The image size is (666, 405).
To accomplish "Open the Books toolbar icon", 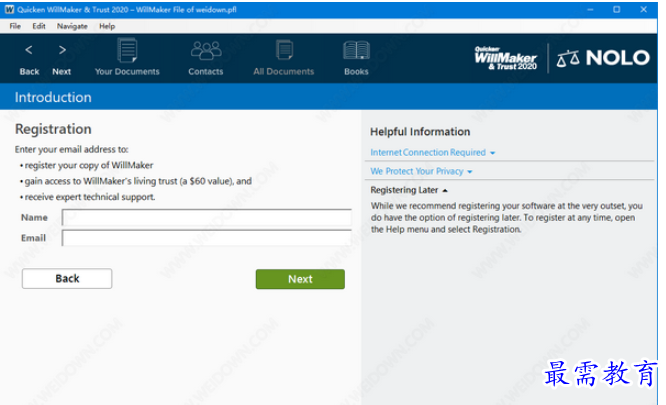I will click(x=356, y=58).
